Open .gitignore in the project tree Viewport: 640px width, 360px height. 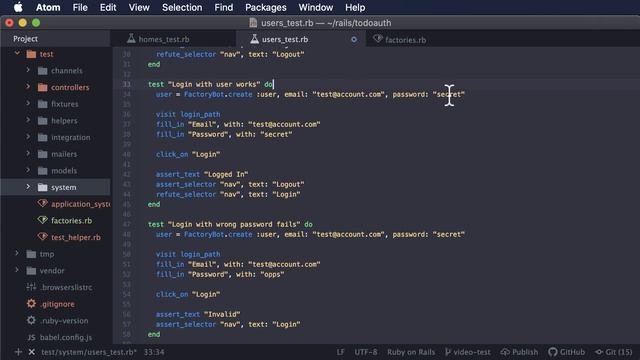click(x=57, y=304)
